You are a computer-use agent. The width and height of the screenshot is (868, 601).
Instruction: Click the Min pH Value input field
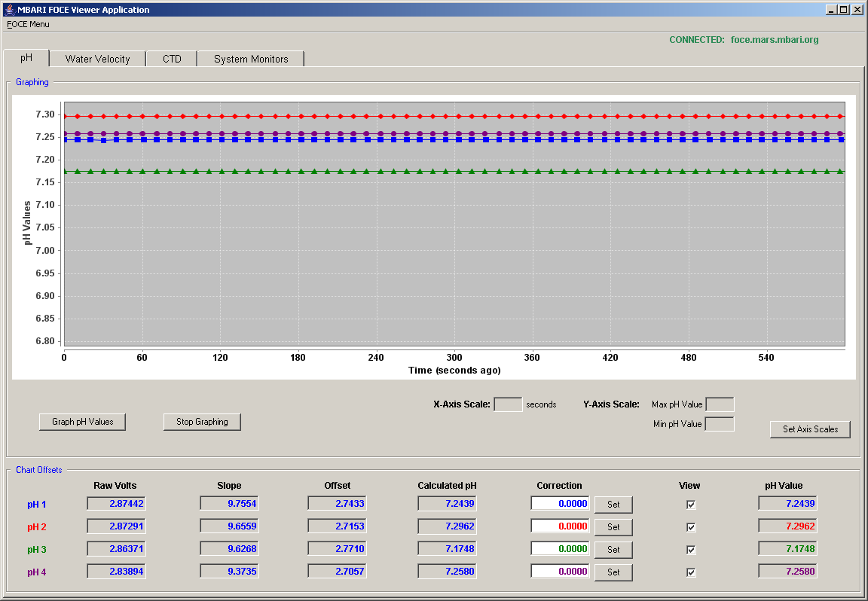pyautogui.click(x=720, y=425)
